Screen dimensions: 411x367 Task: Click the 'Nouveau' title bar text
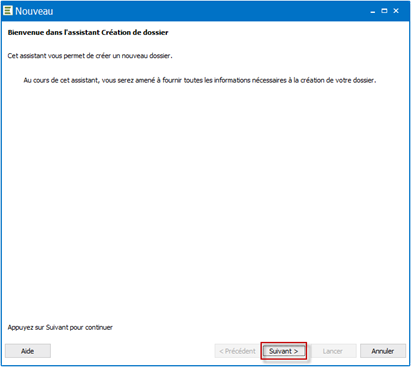coord(34,11)
